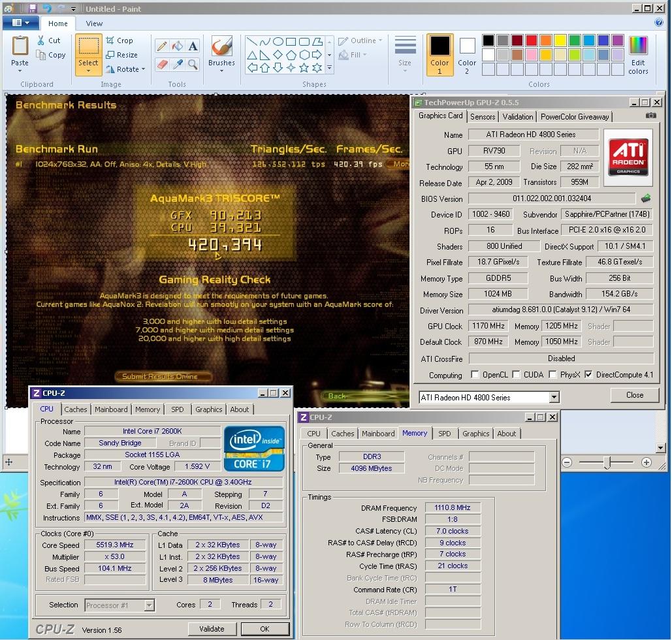672x640 pixels.
Task: Choose the Rectangle shape
Action: [x=291, y=42]
